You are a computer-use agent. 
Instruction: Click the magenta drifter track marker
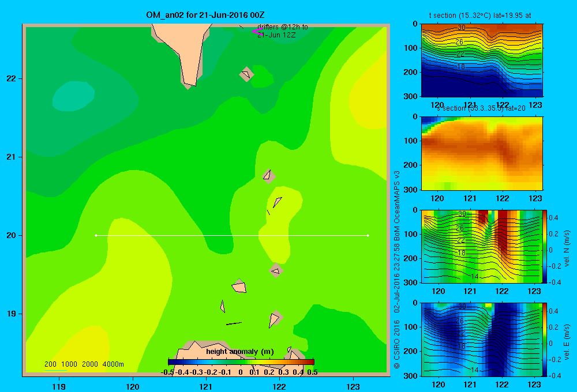pos(257,32)
